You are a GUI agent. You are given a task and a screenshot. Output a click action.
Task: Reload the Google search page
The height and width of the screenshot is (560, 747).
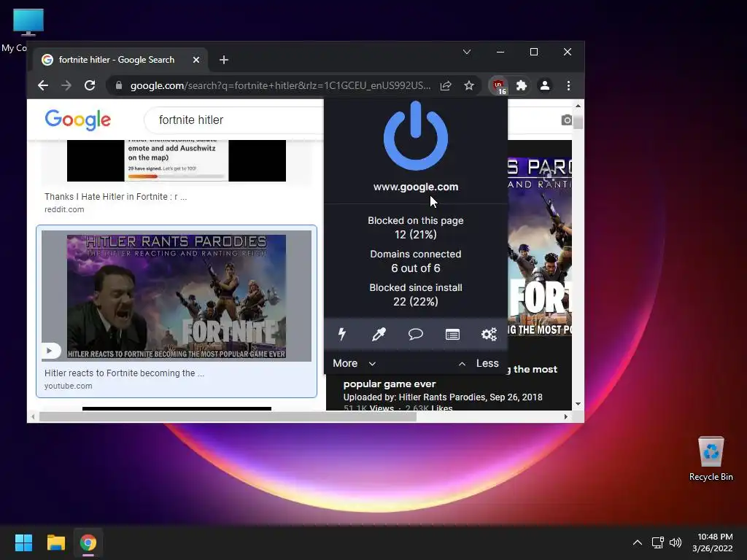point(90,86)
